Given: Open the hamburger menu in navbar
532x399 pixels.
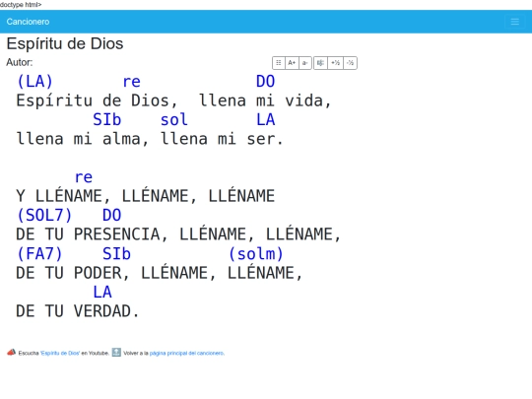Looking at the screenshot, I should [x=514, y=22].
